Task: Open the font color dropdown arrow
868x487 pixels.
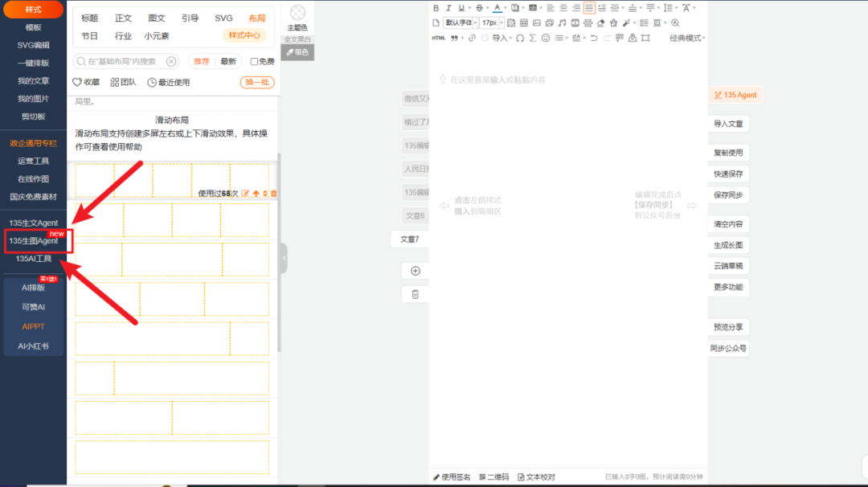Action: tap(506, 8)
